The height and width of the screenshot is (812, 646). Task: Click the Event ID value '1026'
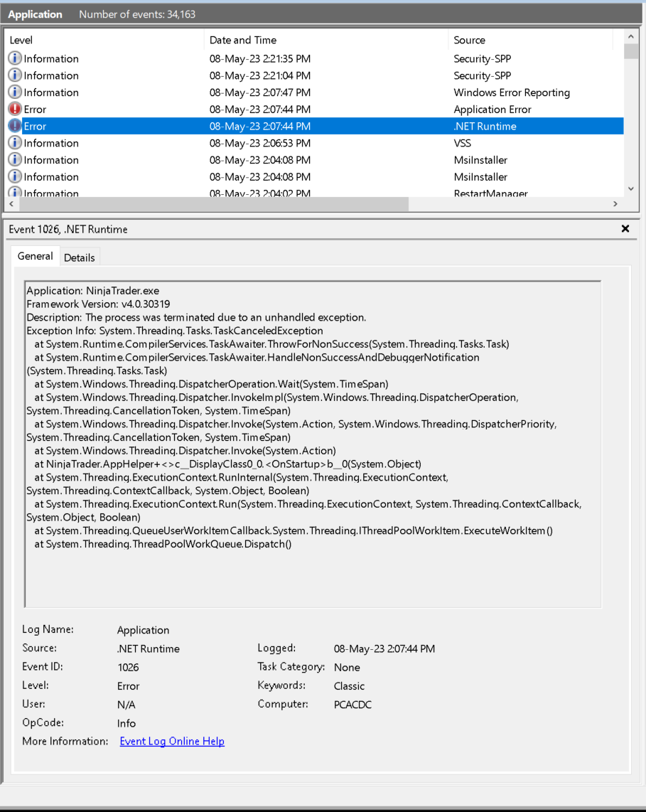[x=128, y=667]
